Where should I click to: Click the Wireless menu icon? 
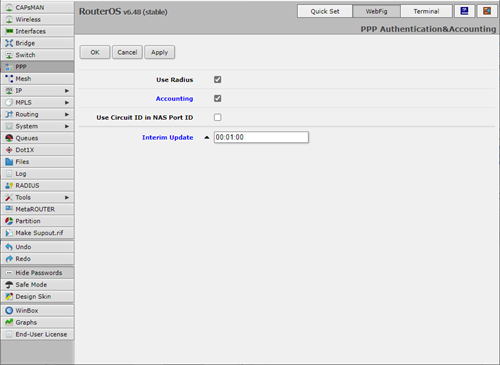tap(9, 19)
